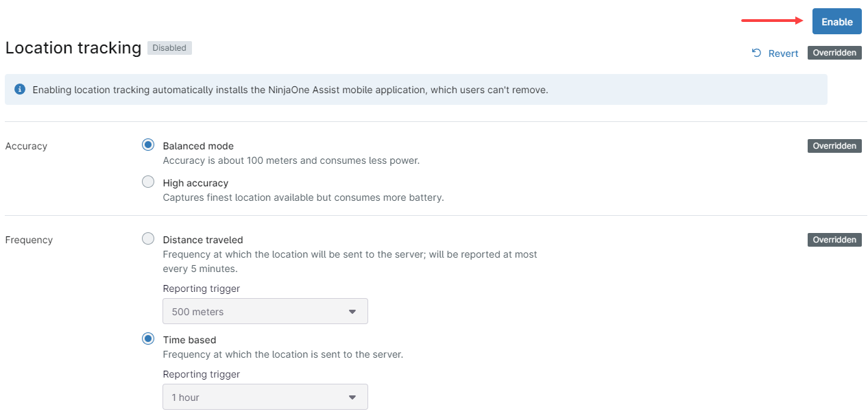
Task: Select the Distance traveled option
Action: [x=148, y=238]
